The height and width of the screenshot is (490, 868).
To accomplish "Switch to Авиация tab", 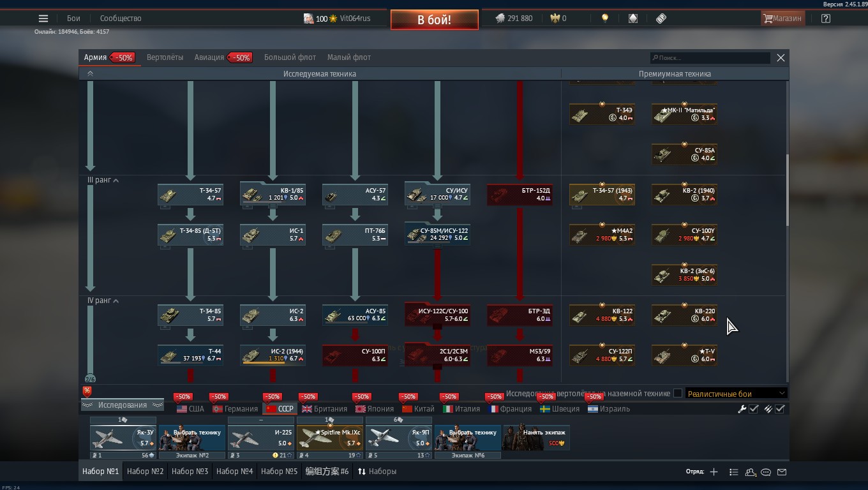I will (223, 57).
